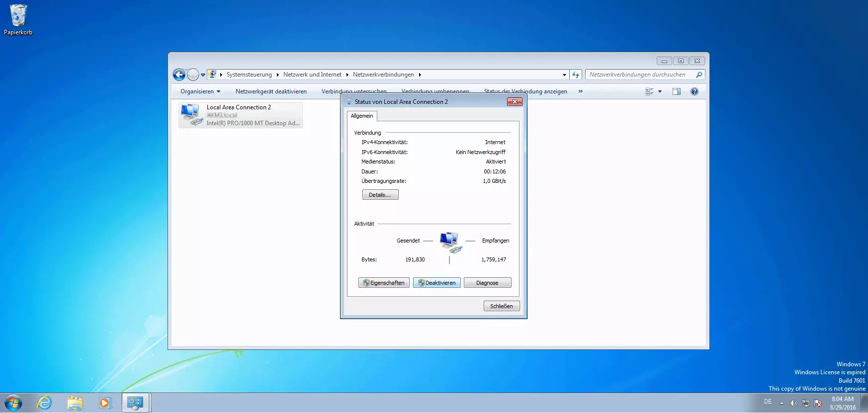The width and height of the screenshot is (868, 413).
Task: Open the Details... button
Action: (x=380, y=195)
